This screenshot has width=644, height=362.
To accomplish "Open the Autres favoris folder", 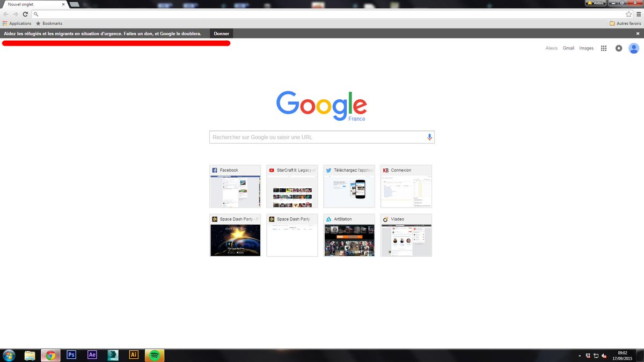I will tap(625, 24).
